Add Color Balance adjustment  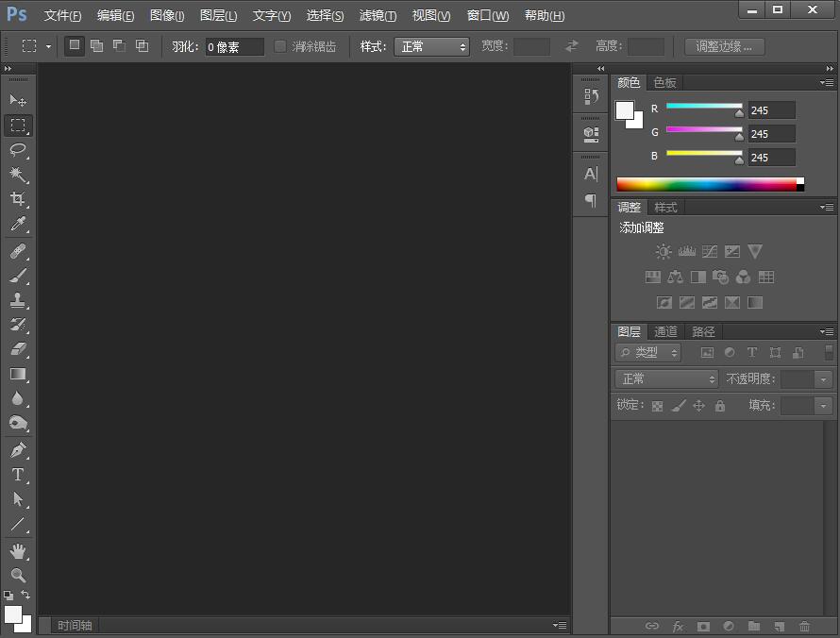pos(675,277)
